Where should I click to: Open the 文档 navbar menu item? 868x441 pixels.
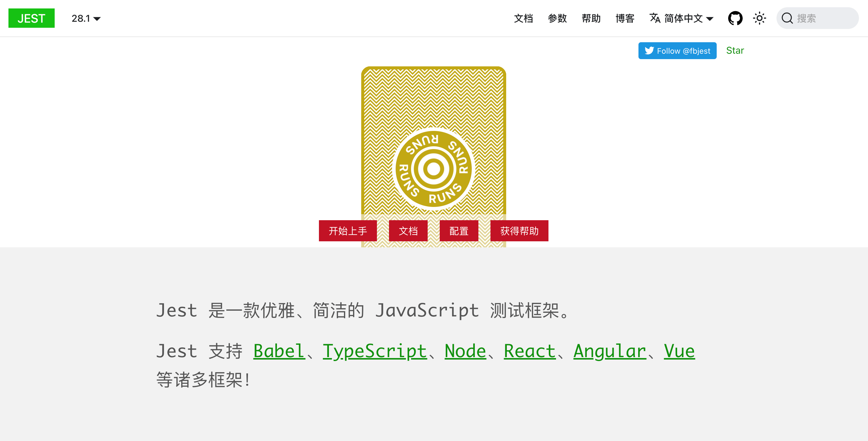point(523,18)
